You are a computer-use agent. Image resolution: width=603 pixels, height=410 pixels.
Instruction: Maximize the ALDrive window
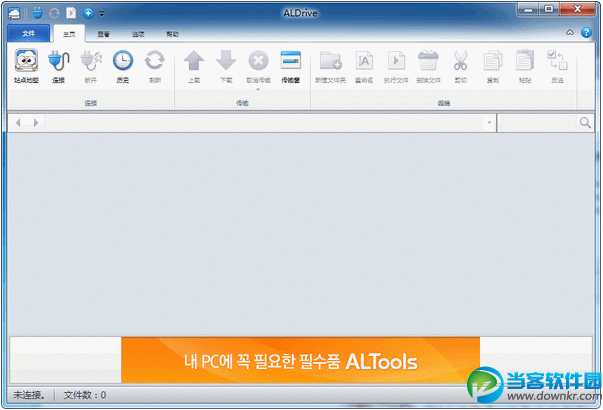pos(549,9)
